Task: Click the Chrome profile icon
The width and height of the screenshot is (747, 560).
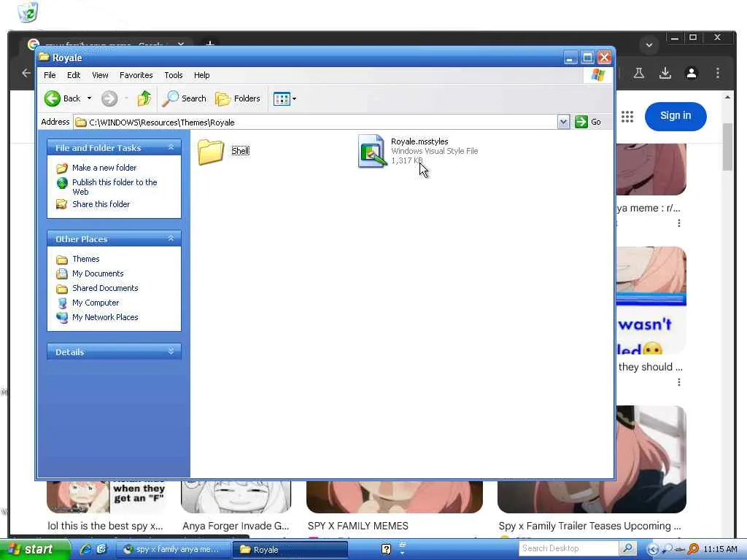Action: (692, 73)
